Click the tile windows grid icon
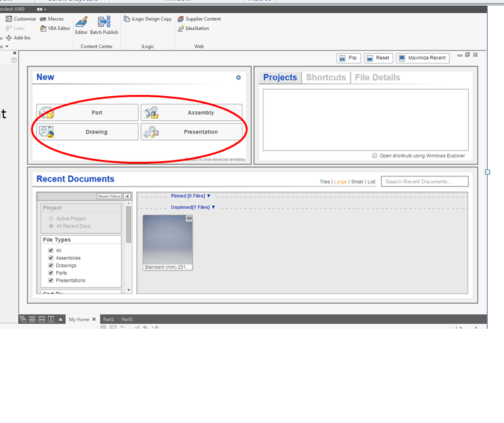Viewport: 504px width, 423px height. 32,319
